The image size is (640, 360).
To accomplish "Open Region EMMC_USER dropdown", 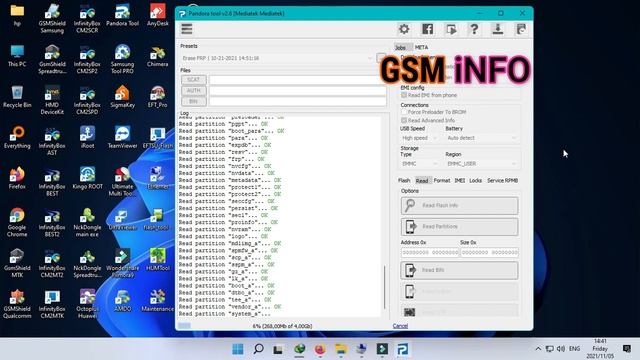I will coord(482,164).
